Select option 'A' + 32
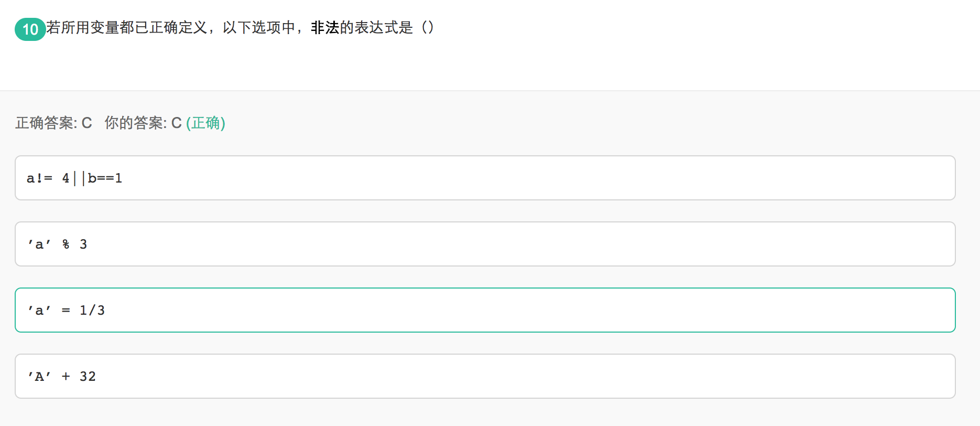 [485, 376]
